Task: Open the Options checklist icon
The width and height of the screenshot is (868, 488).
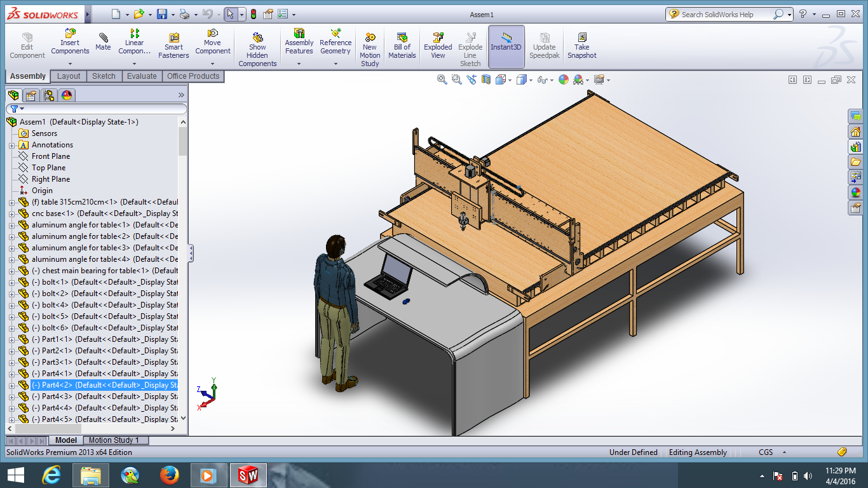Action: (283, 14)
